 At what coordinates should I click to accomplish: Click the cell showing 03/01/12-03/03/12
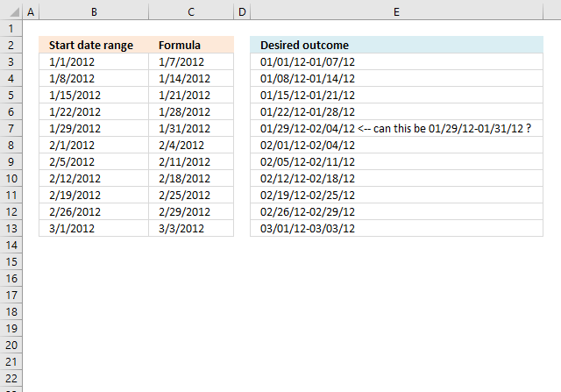coord(396,228)
